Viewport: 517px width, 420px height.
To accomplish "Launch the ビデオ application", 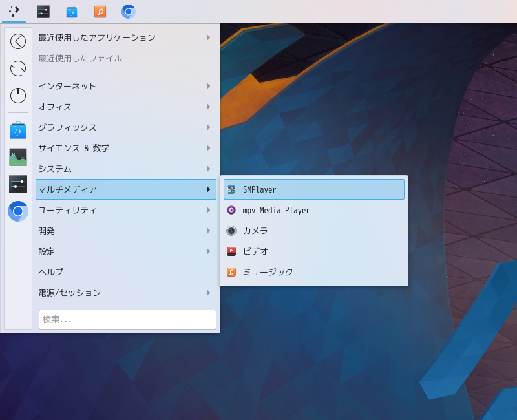I will pos(314,251).
